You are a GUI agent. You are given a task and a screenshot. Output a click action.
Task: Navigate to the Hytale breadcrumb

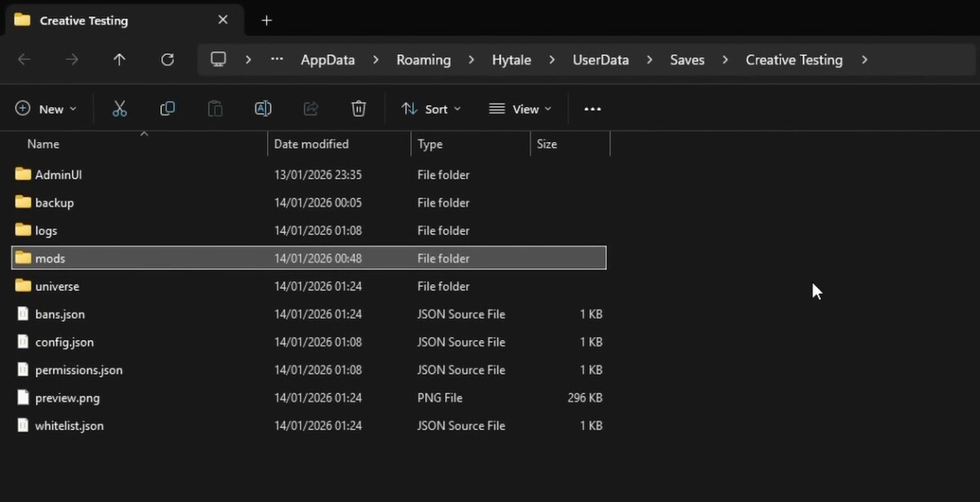[x=511, y=59]
